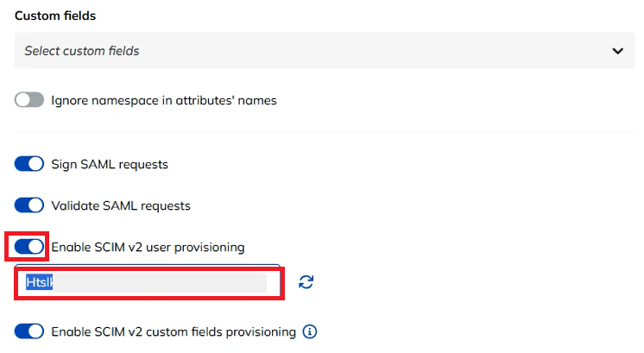Switch off SCIM v2 custom fields provisioning
The height and width of the screenshot is (353, 644).
(x=29, y=331)
